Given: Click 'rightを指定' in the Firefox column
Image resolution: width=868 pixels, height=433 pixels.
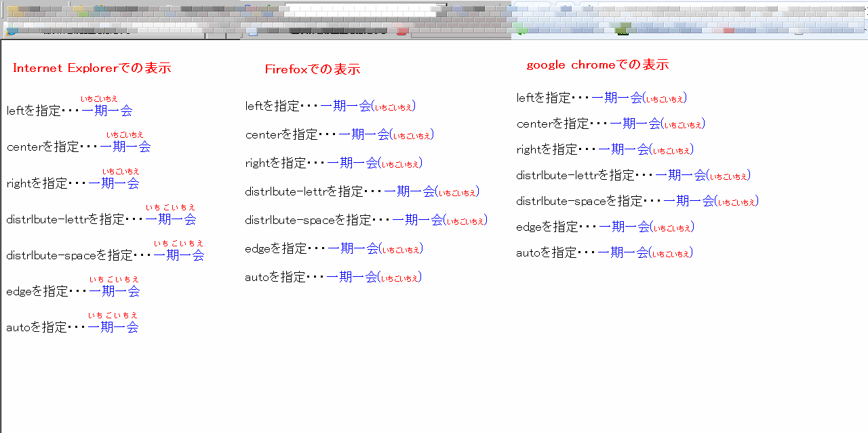Looking at the screenshot, I should [x=276, y=163].
